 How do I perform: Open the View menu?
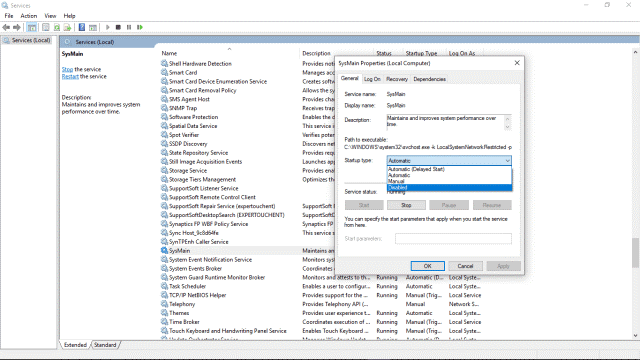pyautogui.click(x=50, y=16)
